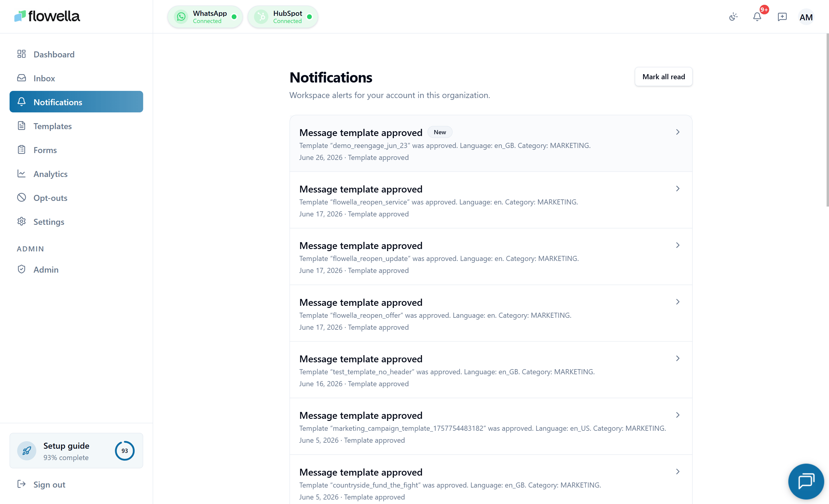Open the Setup guide card
The image size is (829, 504).
click(76, 450)
